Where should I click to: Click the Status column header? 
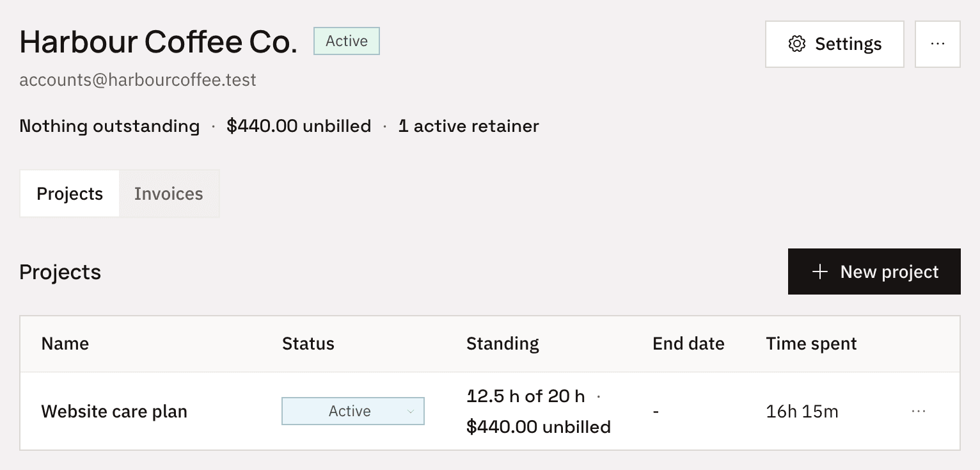coord(308,344)
